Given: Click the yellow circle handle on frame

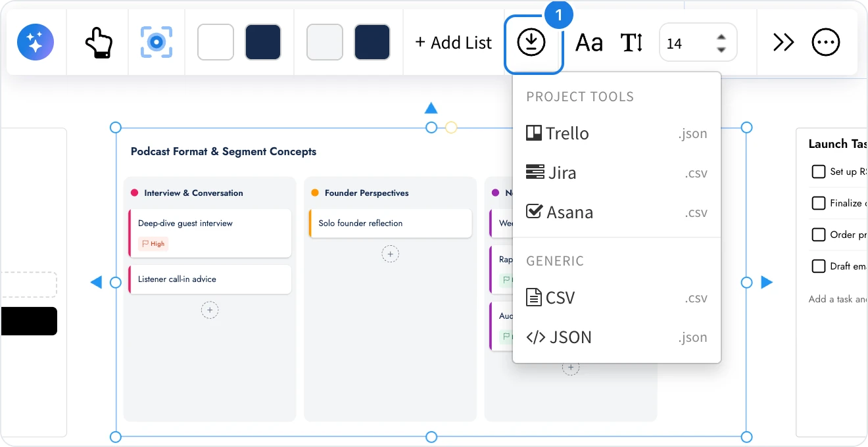Looking at the screenshot, I should [451, 128].
